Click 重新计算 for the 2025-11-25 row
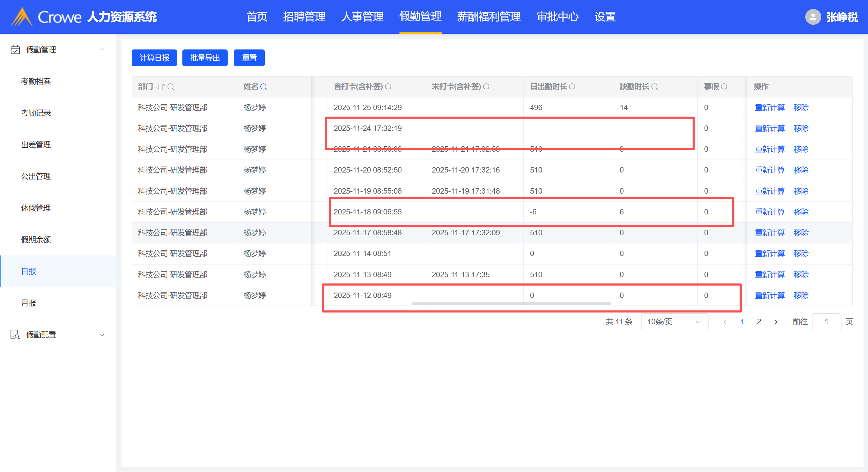The width and height of the screenshot is (868, 472). [x=770, y=108]
